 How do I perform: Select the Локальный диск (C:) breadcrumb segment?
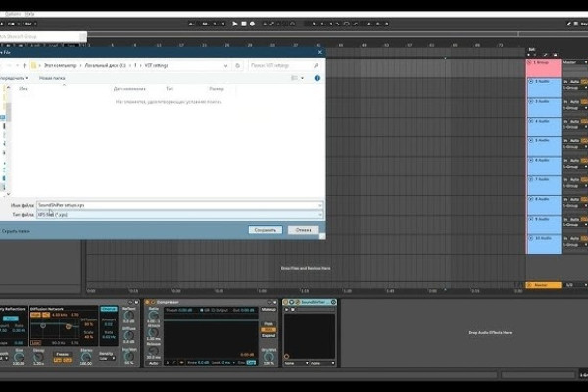(x=106, y=65)
